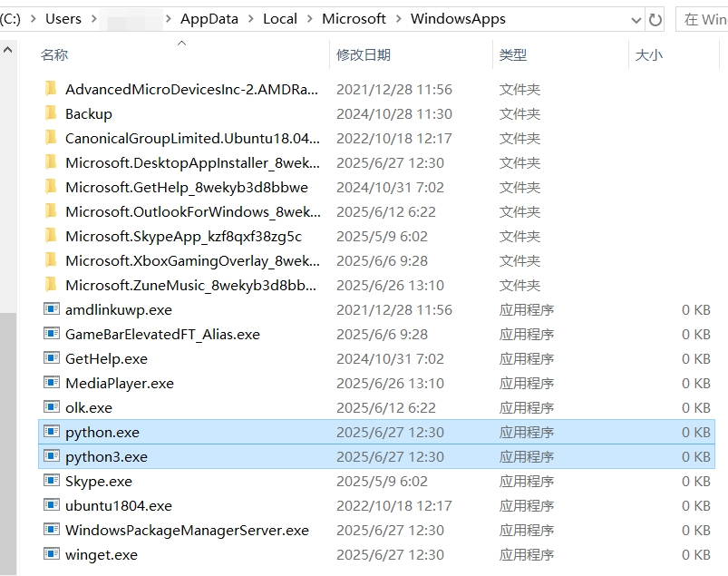
Task: Click the python3.exe application icon
Action: pos(52,455)
